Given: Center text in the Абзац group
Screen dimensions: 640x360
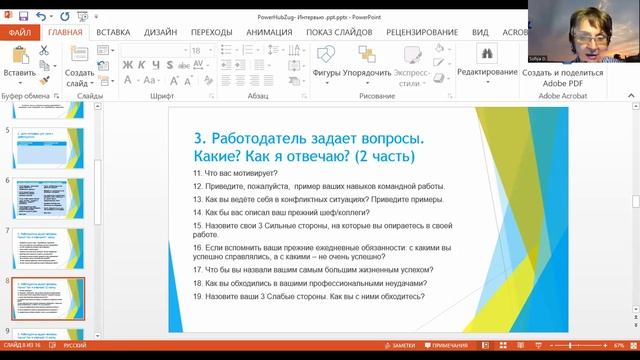Looking at the screenshot, I should click(x=240, y=80).
